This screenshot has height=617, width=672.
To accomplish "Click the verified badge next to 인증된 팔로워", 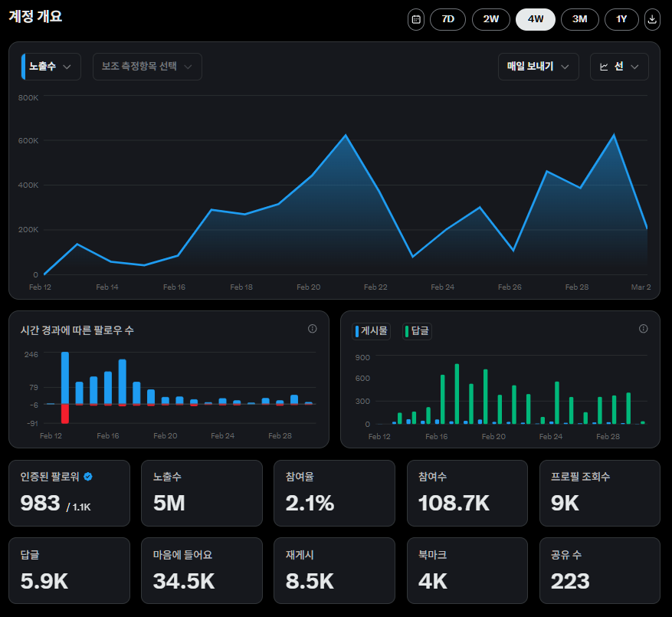I will (89, 474).
